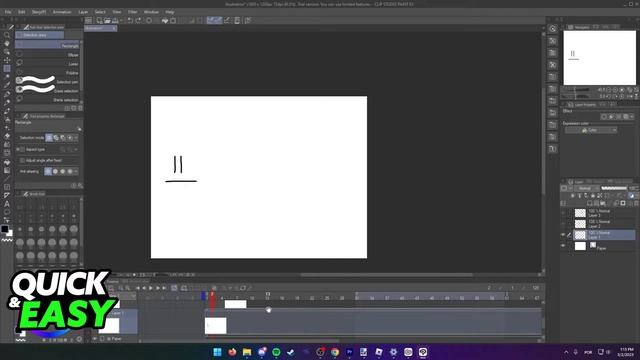This screenshot has width=640, height=360.
Task: Open the Help menu
Action: click(x=170, y=12)
